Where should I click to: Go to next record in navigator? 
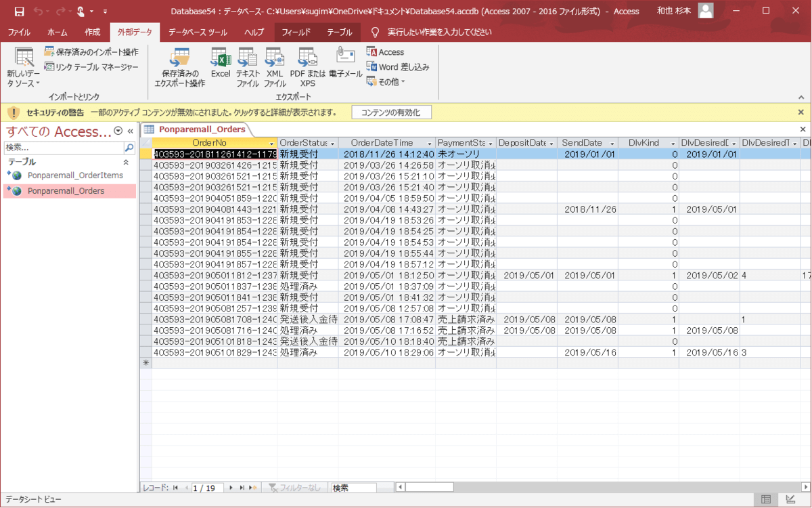(231, 488)
